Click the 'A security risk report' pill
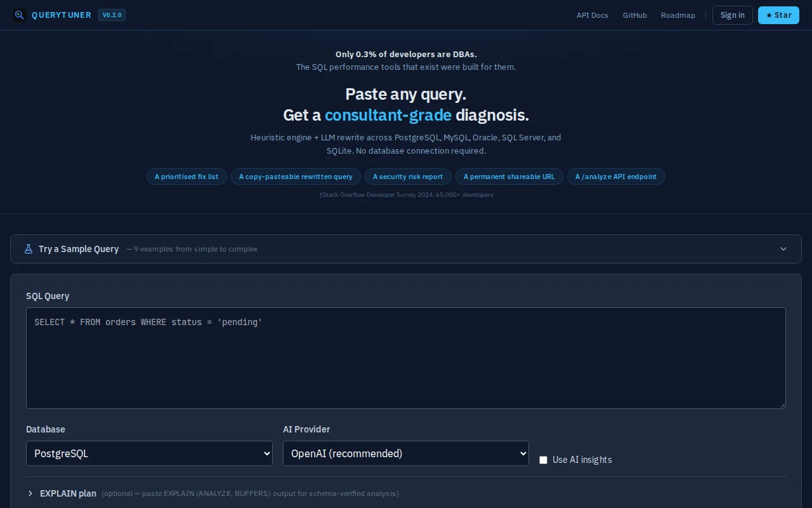 [408, 177]
